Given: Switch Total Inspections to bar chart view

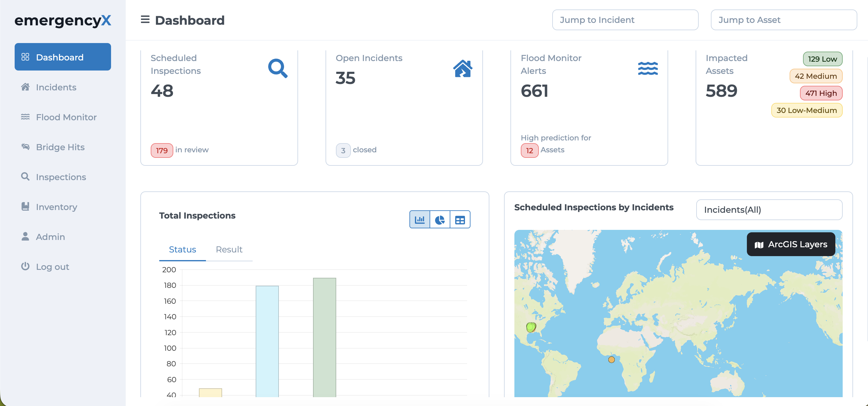Looking at the screenshot, I should [x=420, y=220].
